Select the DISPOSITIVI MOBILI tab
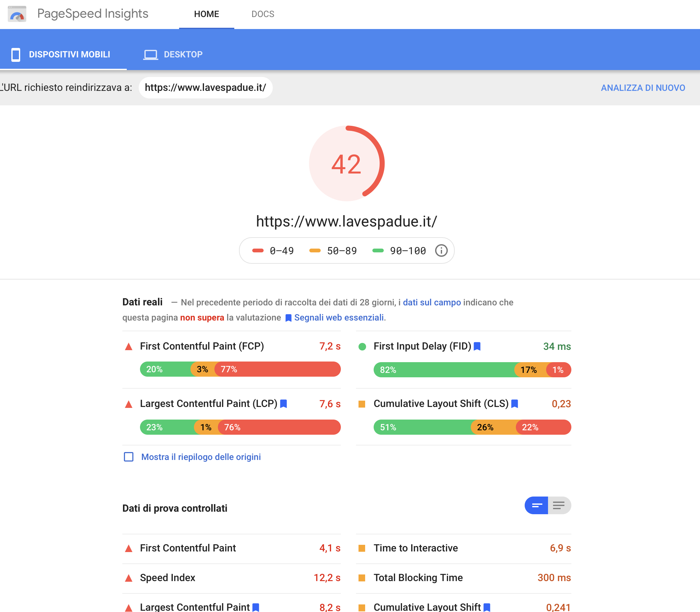 [63, 55]
